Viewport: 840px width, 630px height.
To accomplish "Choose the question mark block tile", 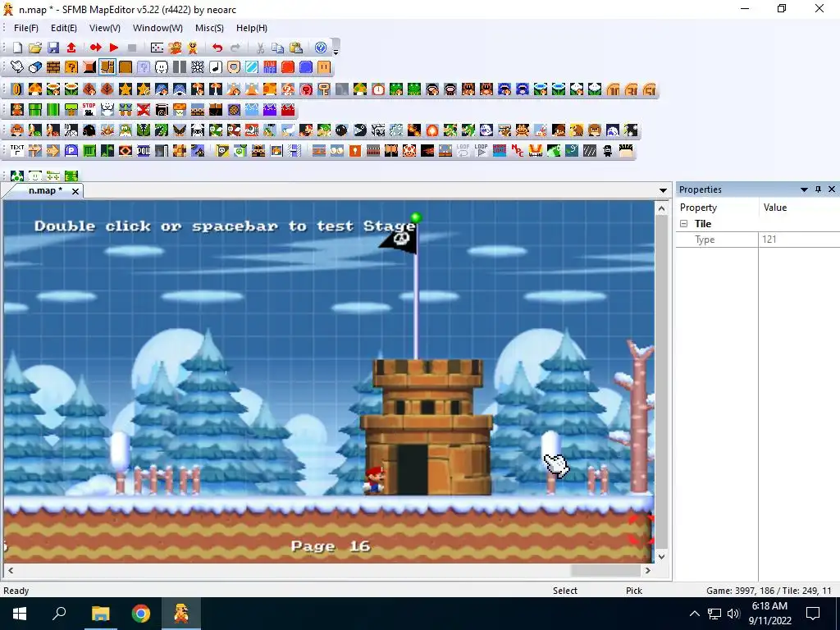I will 71,67.
